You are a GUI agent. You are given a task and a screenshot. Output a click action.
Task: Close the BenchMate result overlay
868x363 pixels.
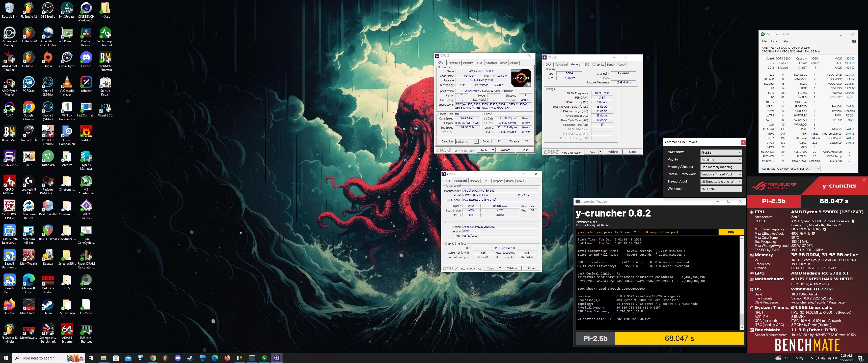tap(864, 180)
